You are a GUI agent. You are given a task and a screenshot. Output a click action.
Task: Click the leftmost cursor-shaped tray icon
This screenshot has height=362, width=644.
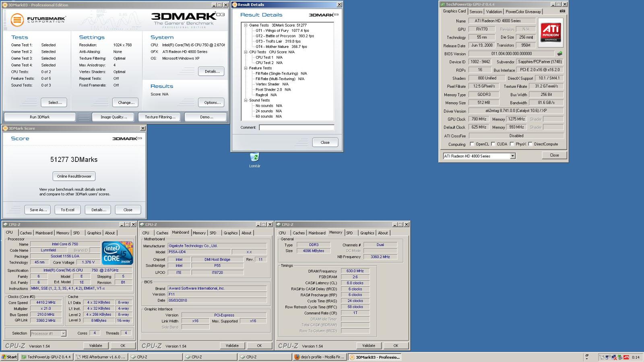click(602, 357)
